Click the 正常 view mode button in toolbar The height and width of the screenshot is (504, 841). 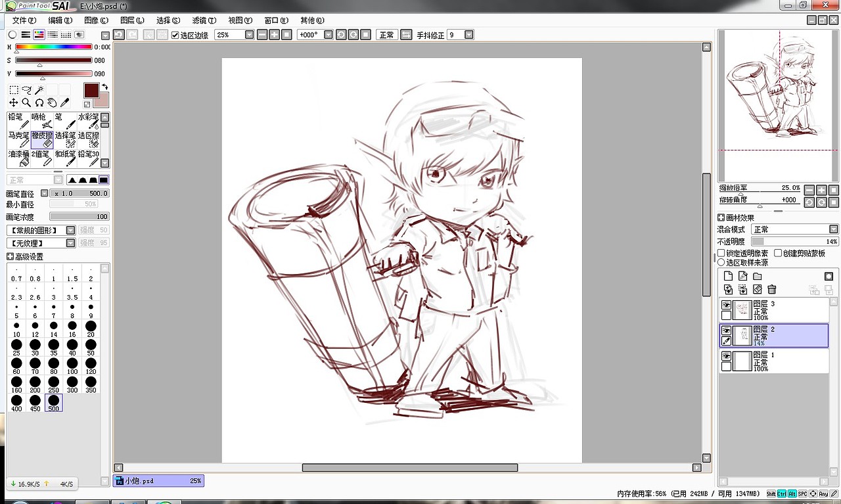(x=386, y=35)
